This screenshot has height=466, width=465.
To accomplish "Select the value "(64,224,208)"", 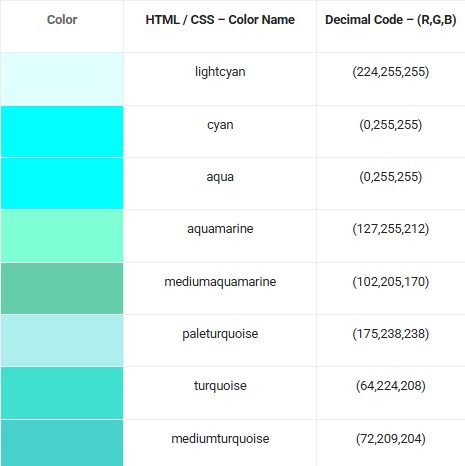I will 391,386.
